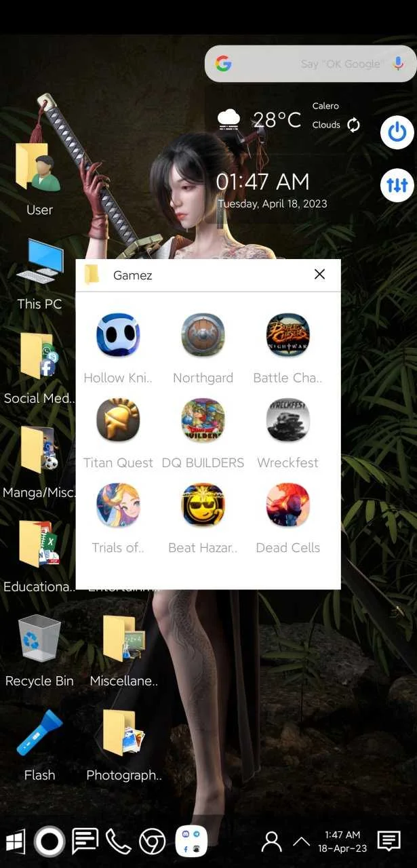Open Battle Chasers Nightwar game icon
Screen dimensions: 417x868
click(x=287, y=335)
